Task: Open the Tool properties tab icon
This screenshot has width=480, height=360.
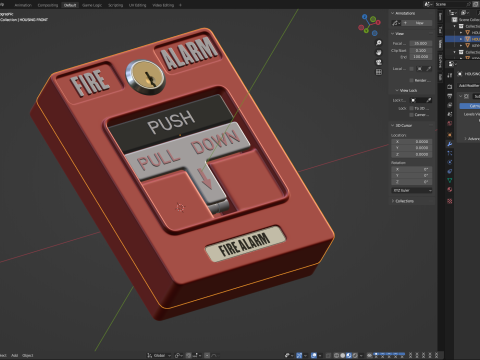Action: [x=450, y=75]
